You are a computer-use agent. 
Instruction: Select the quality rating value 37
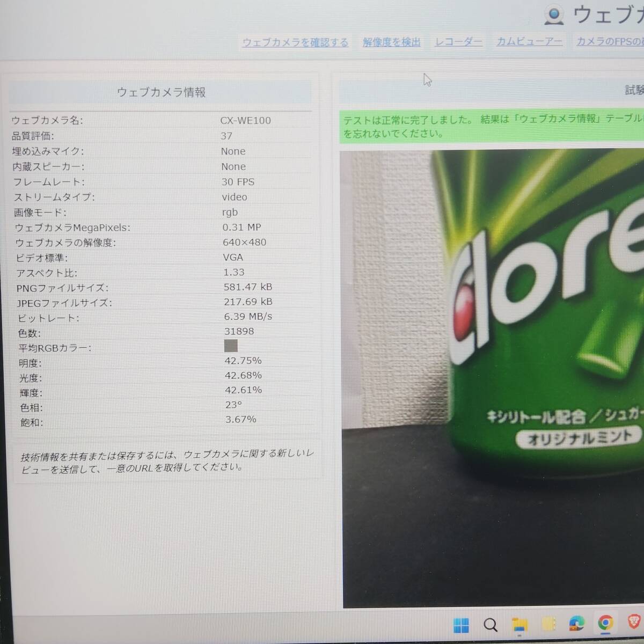tap(226, 136)
